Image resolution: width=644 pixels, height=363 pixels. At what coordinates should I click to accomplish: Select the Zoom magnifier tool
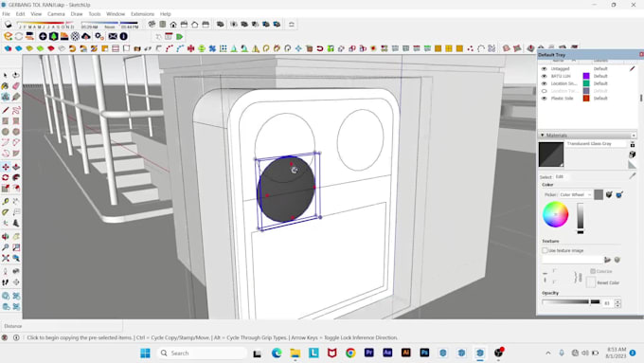[6, 247]
